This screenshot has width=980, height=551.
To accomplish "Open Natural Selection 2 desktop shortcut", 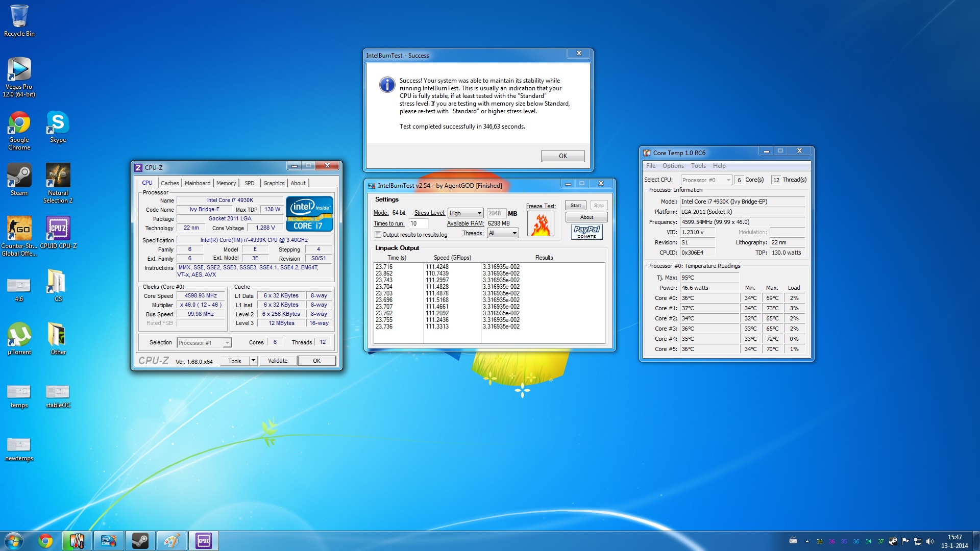I will [x=58, y=183].
